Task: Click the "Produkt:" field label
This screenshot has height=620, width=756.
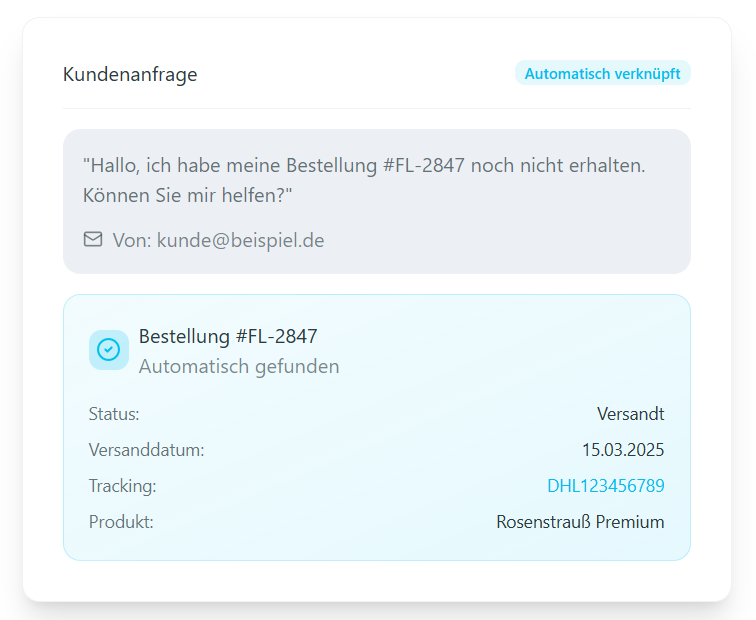Action: click(121, 522)
